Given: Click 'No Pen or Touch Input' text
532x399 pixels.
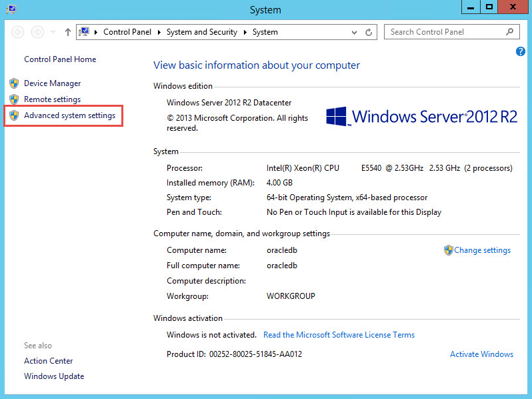Looking at the screenshot, I should click(x=307, y=212).
